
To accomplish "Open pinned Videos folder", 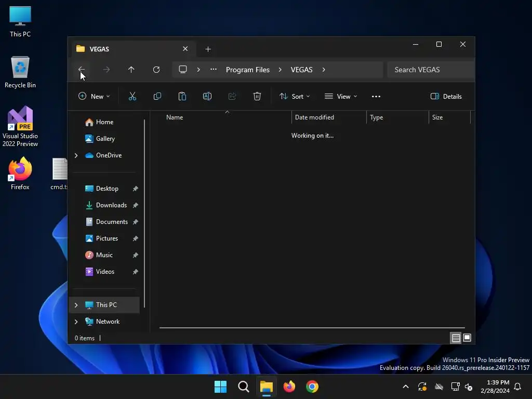I will coord(105,272).
